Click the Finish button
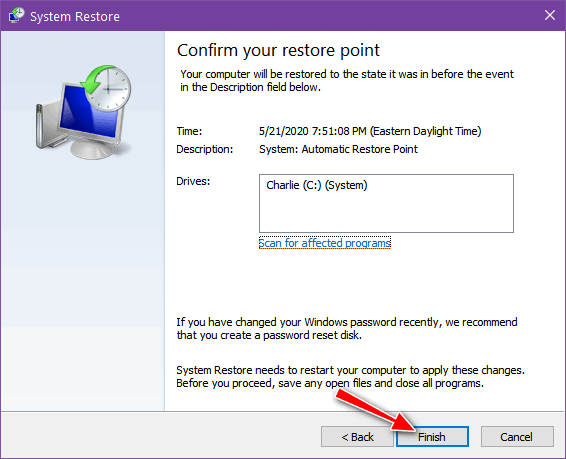This screenshot has height=459, width=566. [432, 437]
